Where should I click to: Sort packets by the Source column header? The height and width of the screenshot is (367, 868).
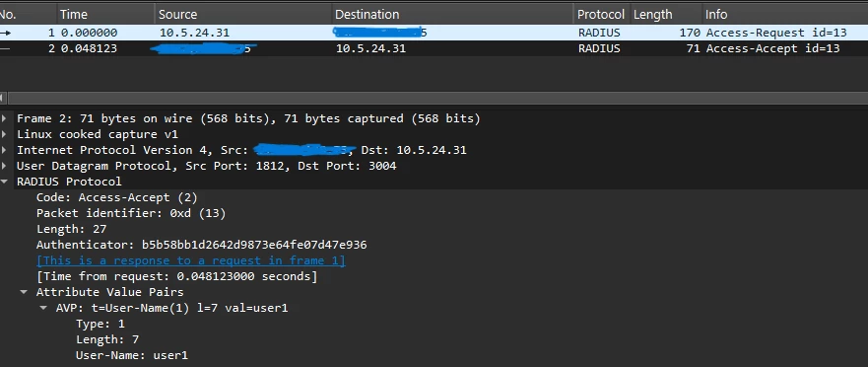[x=243, y=15]
